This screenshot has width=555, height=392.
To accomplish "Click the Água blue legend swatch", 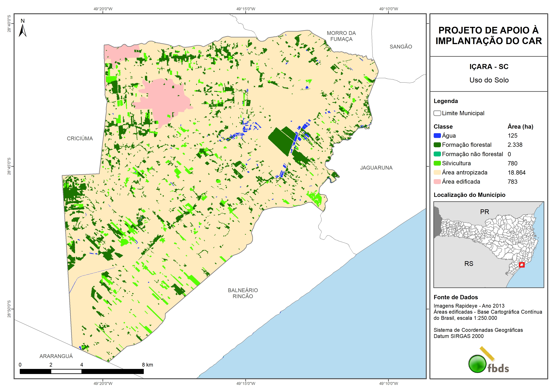I will [437, 136].
